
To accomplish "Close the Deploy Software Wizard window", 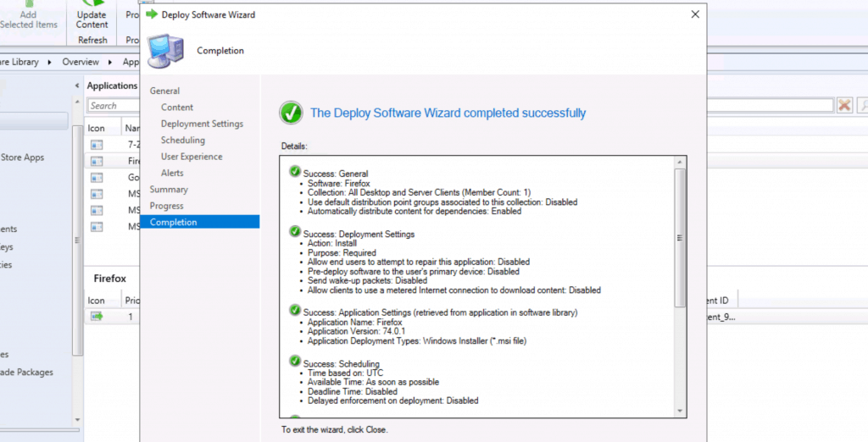I will 695,14.
